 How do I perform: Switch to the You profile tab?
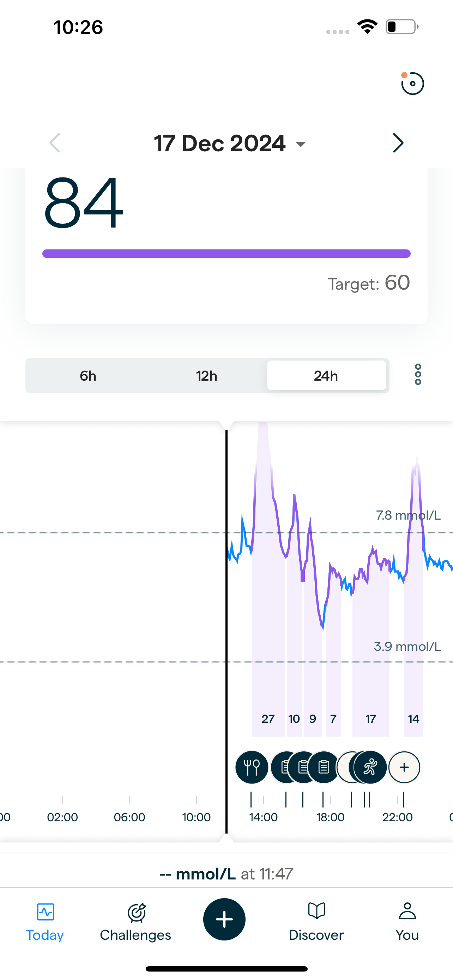coord(407,921)
